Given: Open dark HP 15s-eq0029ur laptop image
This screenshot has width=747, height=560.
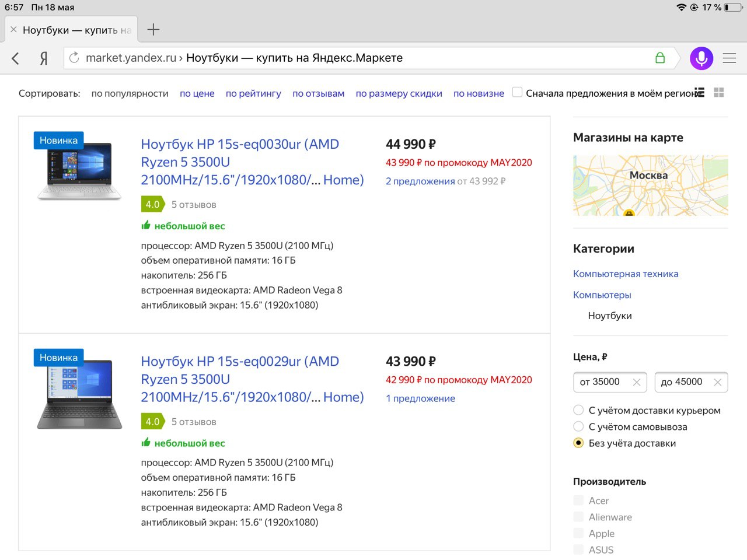Looking at the screenshot, I should [79, 394].
